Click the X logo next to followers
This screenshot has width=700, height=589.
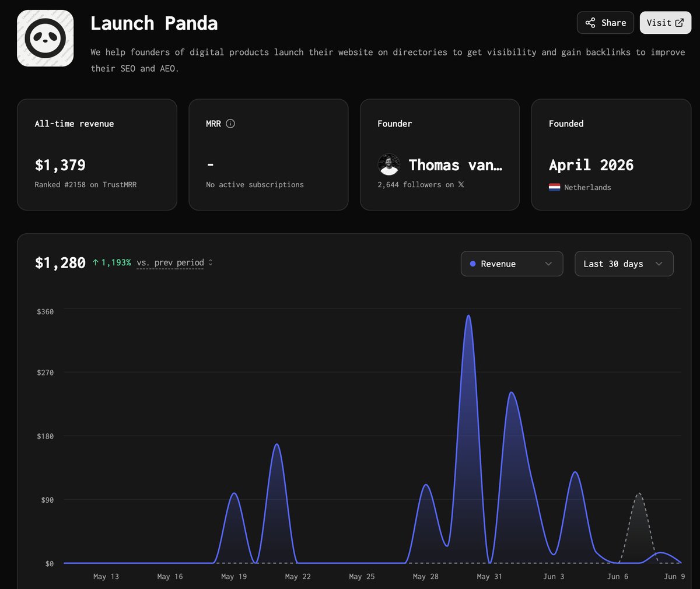pyautogui.click(x=461, y=184)
